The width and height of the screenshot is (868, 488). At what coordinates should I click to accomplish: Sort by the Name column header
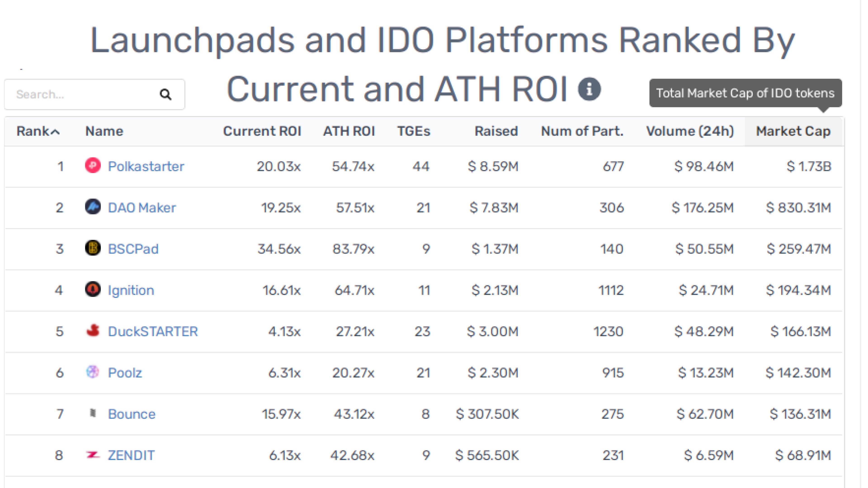point(104,131)
